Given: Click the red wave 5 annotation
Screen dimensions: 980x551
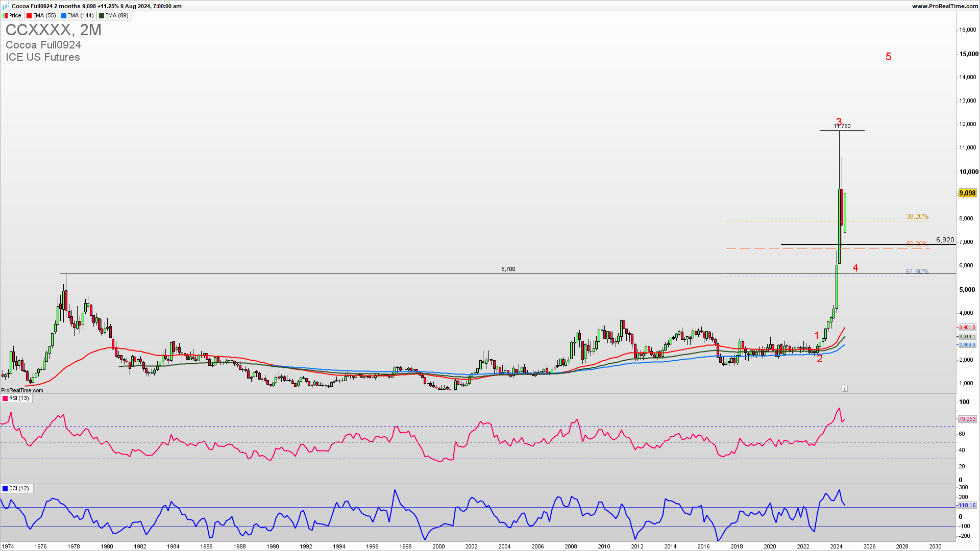Looking at the screenshot, I should click(889, 57).
